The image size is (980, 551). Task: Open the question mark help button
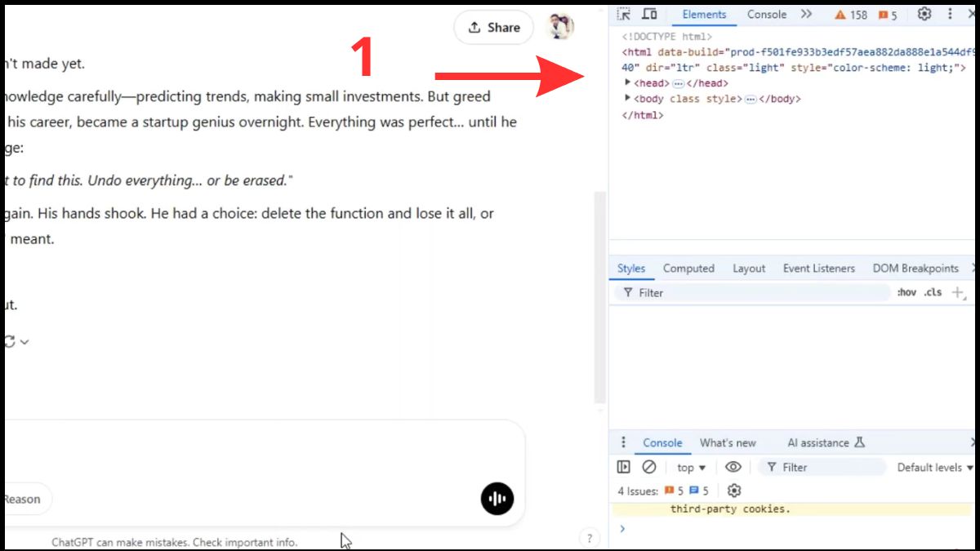pyautogui.click(x=589, y=538)
